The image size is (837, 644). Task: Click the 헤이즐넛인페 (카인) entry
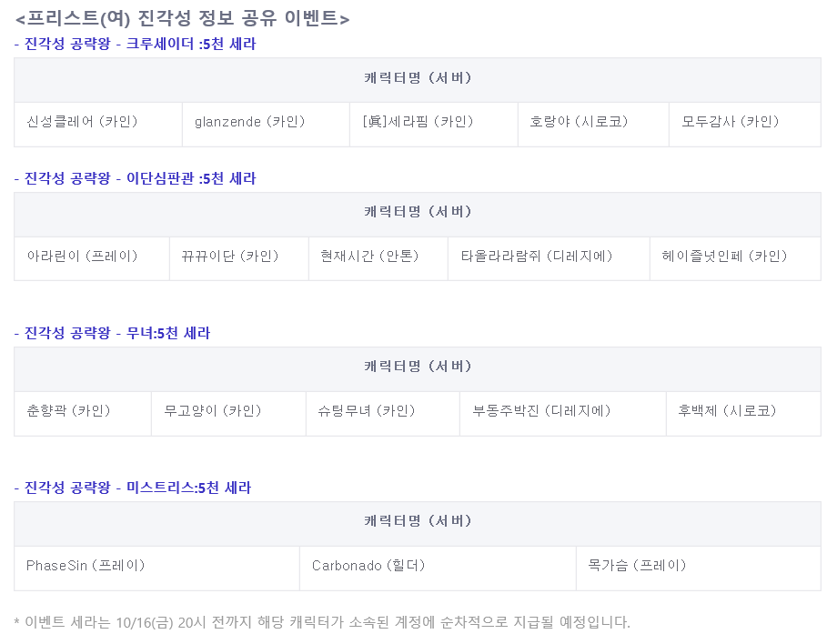[x=735, y=258]
